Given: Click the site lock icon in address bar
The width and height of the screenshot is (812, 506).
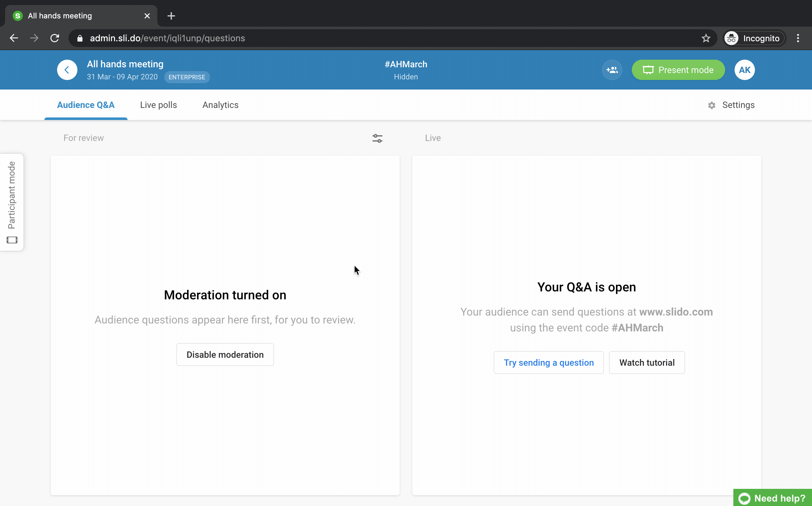Looking at the screenshot, I should point(80,38).
